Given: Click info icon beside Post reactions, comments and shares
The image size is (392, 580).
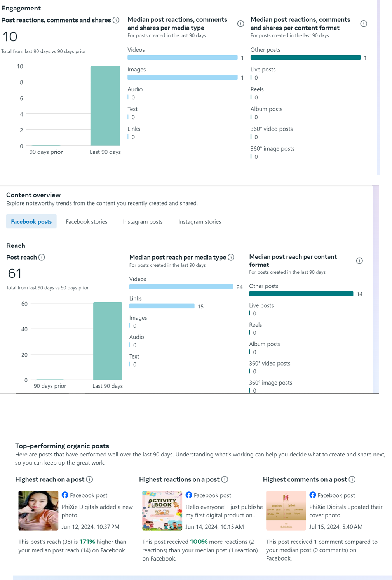Looking at the screenshot, I should click(x=116, y=20).
